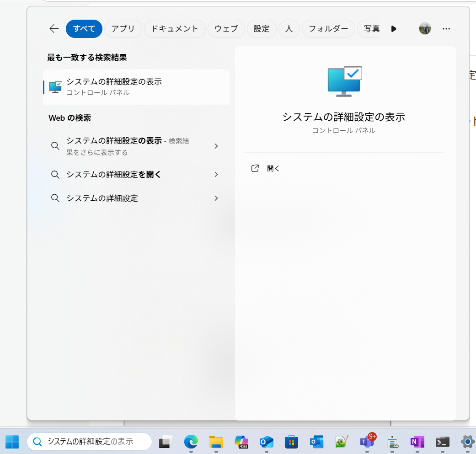
Task: Open the search options ellipsis menu
Action: [x=446, y=28]
